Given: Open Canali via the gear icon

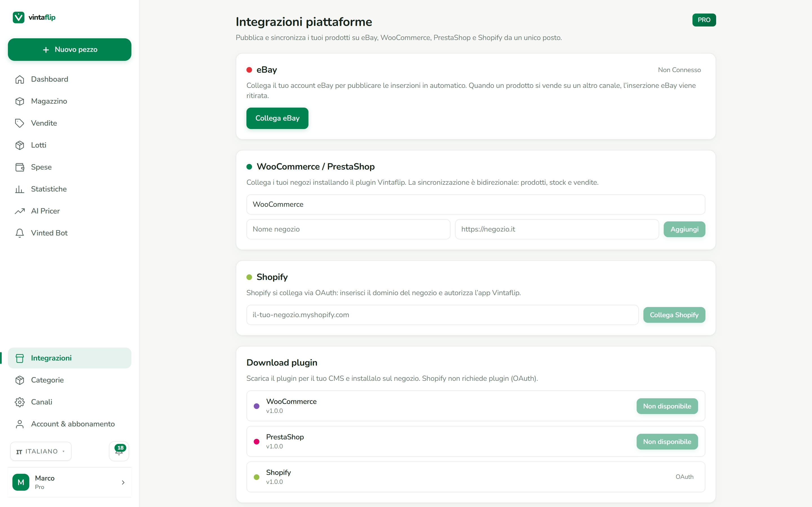Looking at the screenshot, I should tap(20, 402).
